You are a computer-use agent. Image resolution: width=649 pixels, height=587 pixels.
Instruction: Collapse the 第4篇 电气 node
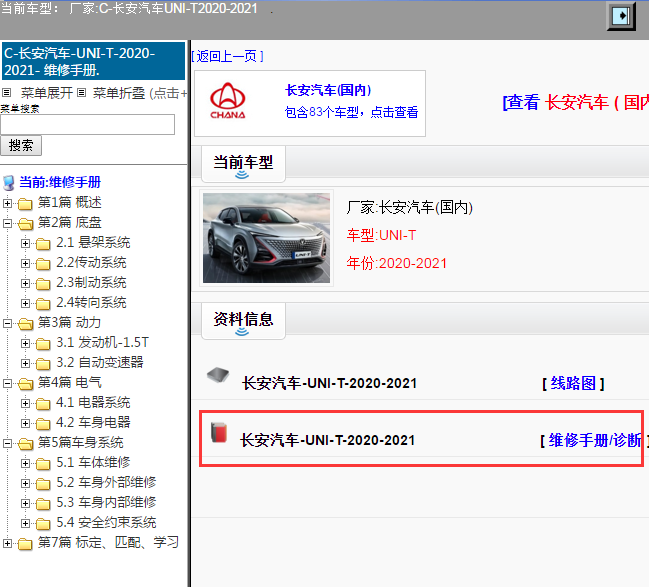coord(7,383)
